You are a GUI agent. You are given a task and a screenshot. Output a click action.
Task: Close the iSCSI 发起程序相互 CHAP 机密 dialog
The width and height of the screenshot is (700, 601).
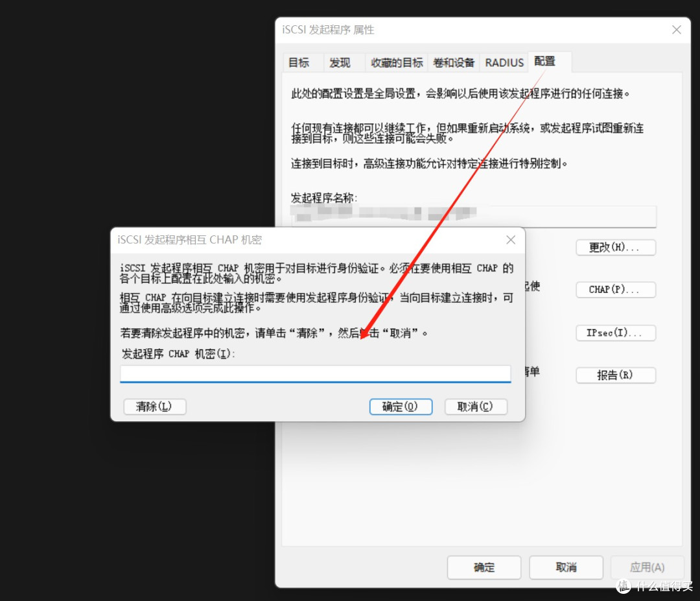[x=511, y=240]
